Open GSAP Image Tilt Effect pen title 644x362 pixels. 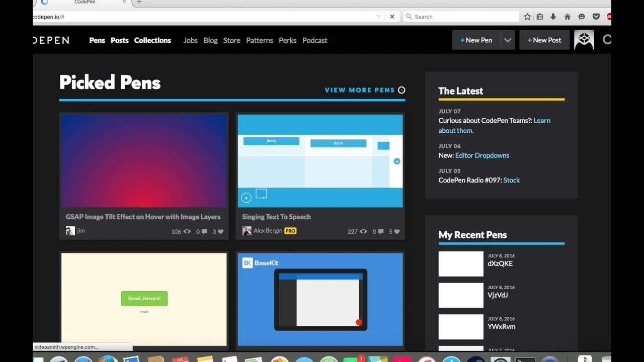143,217
